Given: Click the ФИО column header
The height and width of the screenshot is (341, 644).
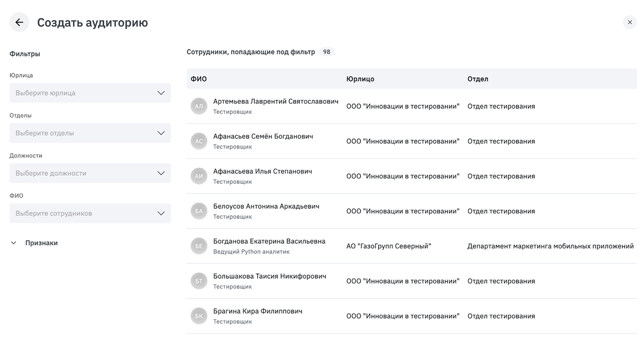Looking at the screenshot, I should [x=199, y=79].
